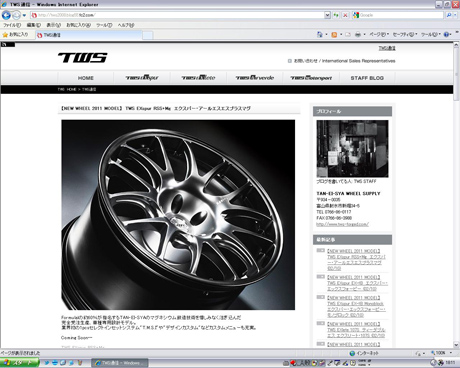Click the Refresh page icon
Viewport: 460px width, 368px height.
click(336, 15)
